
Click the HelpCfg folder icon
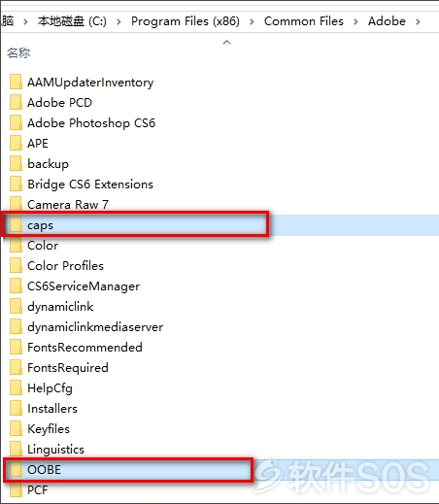[16, 388]
